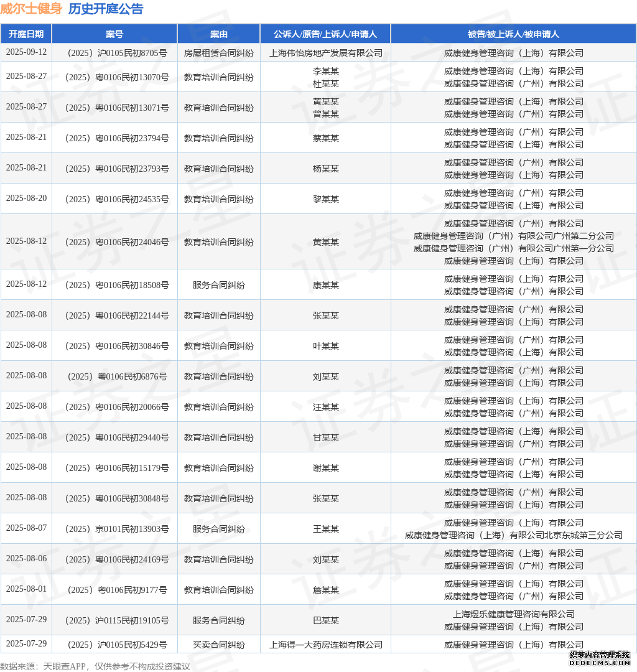Screen dimensions: 637x672
Task: Click plaintiff name 李某某
Action: (x=325, y=71)
